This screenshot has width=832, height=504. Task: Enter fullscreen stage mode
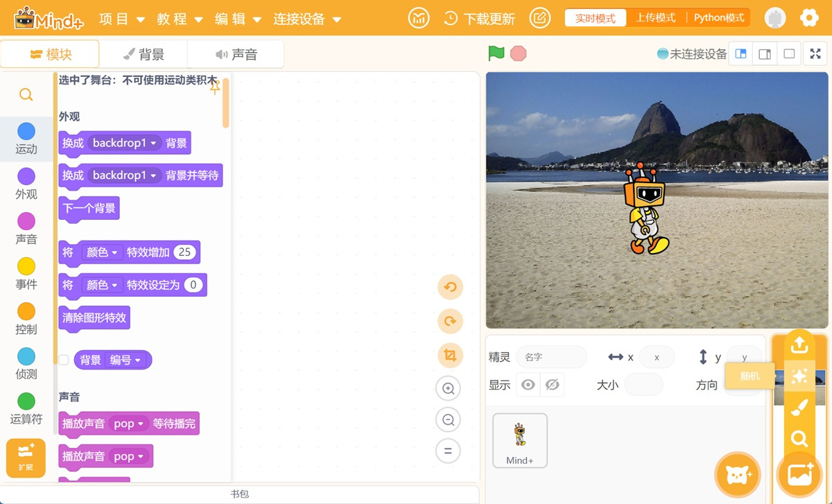click(x=815, y=54)
